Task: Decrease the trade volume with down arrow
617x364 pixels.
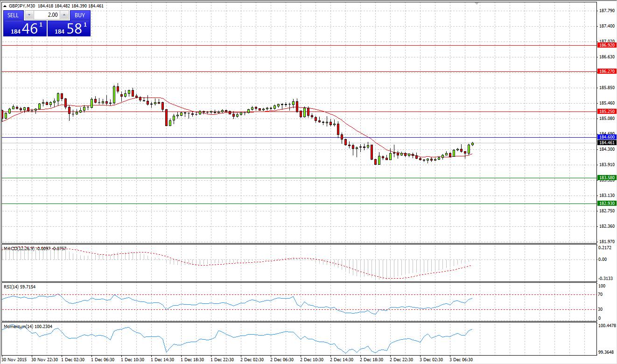Action: point(29,15)
